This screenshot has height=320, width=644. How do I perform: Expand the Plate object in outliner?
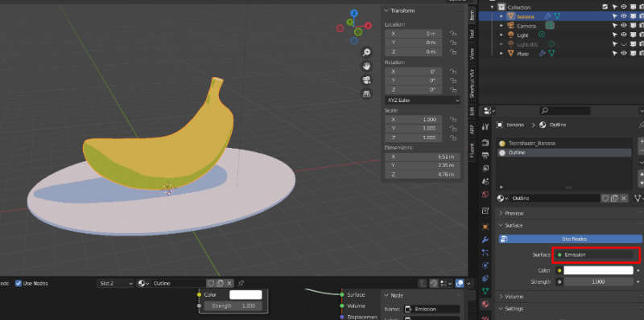(x=501, y=54)
